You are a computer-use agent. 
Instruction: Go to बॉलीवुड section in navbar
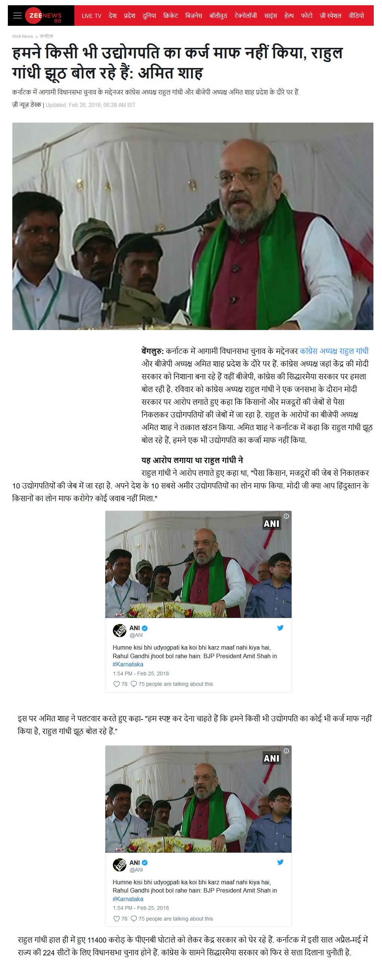(218, 16)
